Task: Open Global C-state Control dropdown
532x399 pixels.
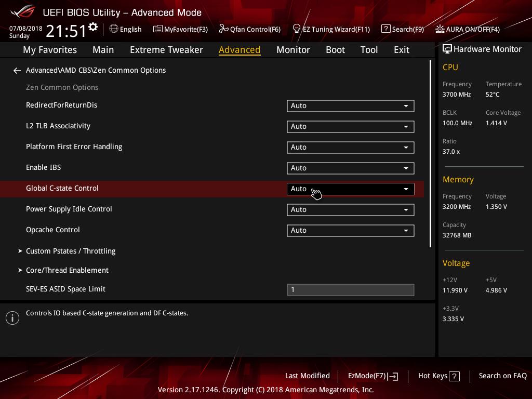Action: click(351, 189)
